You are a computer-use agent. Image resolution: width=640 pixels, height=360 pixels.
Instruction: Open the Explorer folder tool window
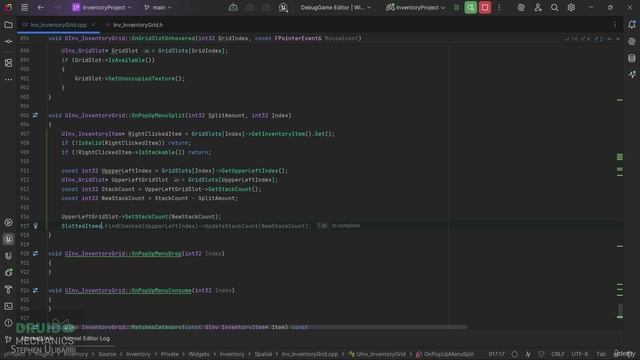pyautogui.click(x=8, y=25)
